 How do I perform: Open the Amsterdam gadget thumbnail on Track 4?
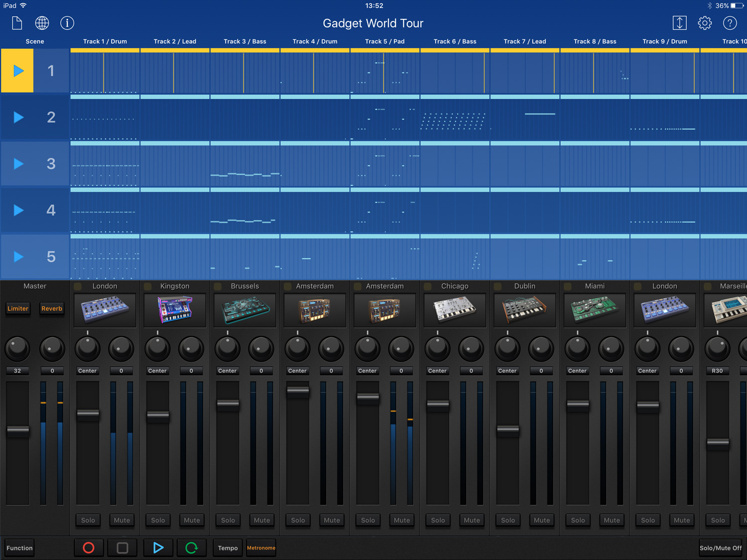tap(315, 309)
